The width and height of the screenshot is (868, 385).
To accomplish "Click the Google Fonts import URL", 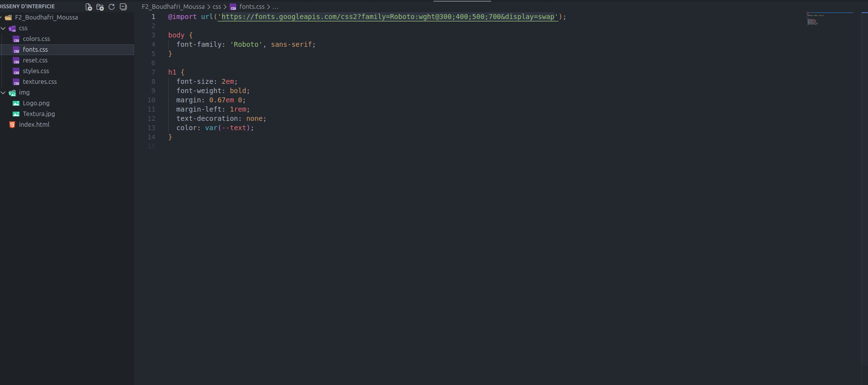I will (387, 17).
